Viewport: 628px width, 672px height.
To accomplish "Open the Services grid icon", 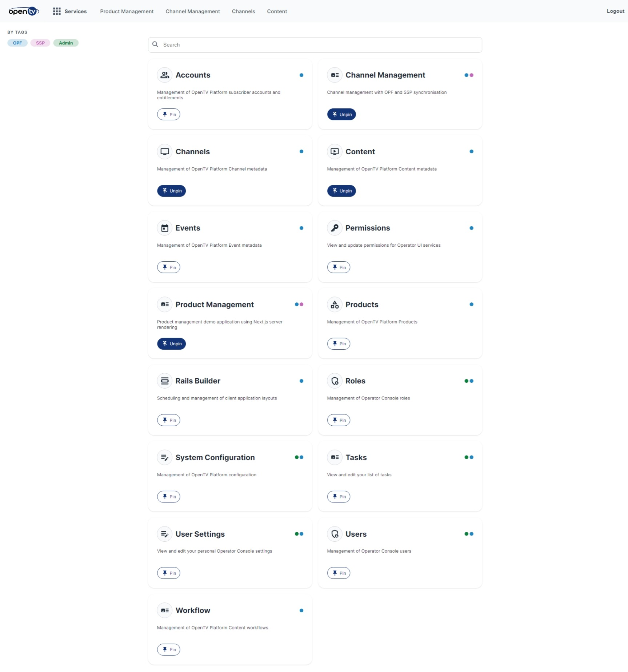I will 57,11.
